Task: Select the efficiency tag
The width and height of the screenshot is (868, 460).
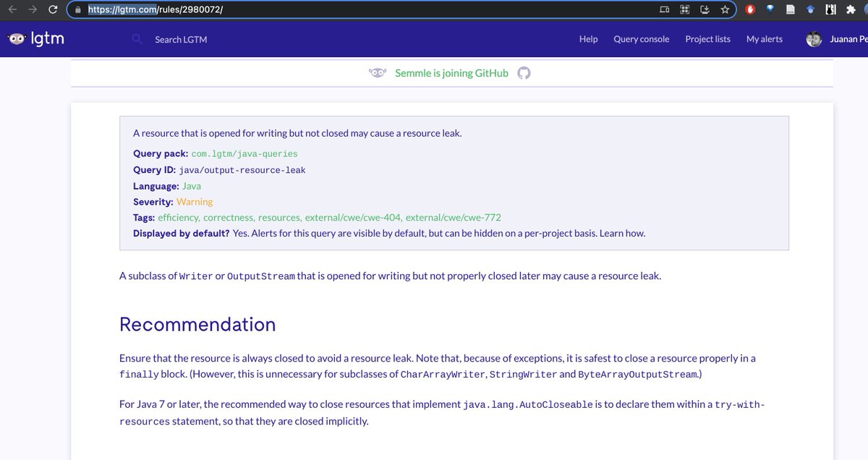Action: coord(178,217)
